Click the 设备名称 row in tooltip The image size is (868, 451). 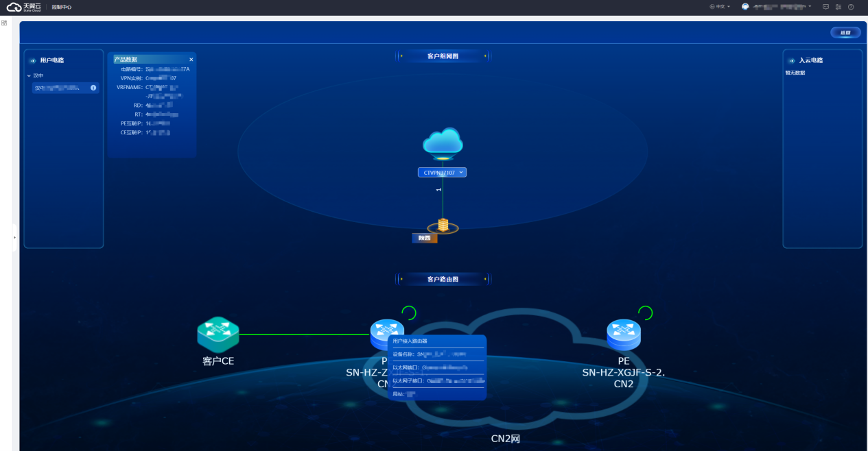(438, 354)
